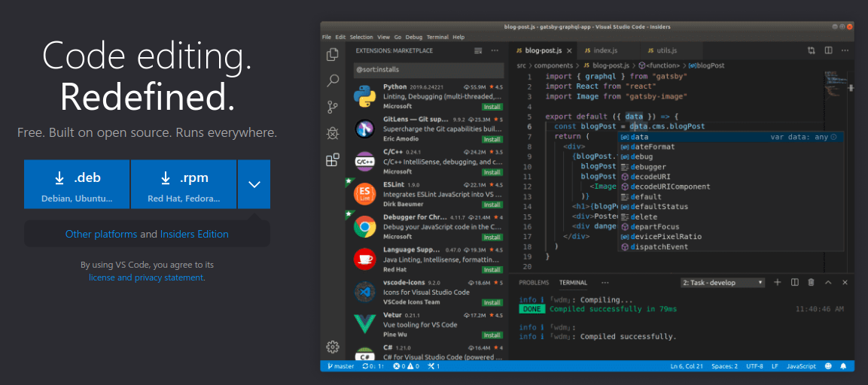The image size is (868, 385).
Task: Kill terminal with trash icon
Action: (811, 282)
